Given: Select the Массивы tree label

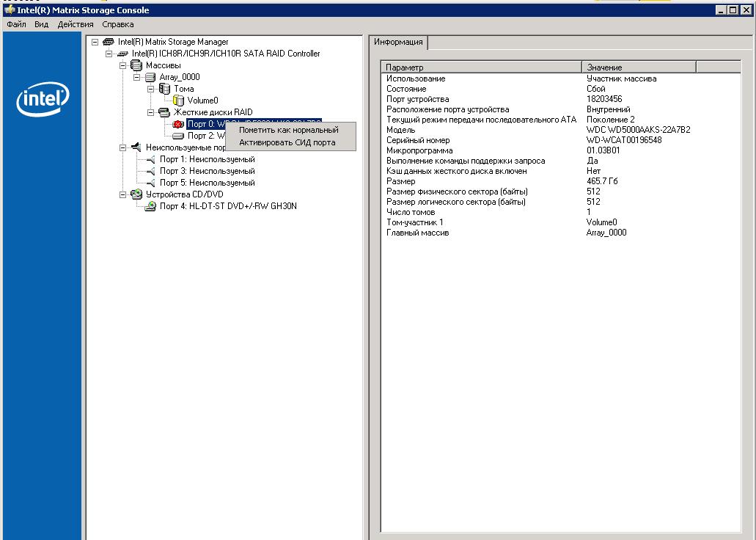Looking at the screenshot, I should click(164, 65).
